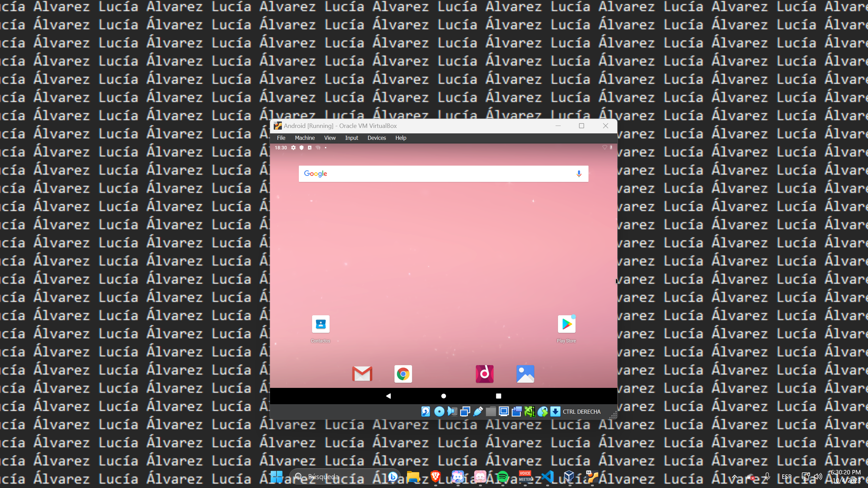Open Chrome on the Android home screen
This screenshot has width=868, height=488.
403,374
